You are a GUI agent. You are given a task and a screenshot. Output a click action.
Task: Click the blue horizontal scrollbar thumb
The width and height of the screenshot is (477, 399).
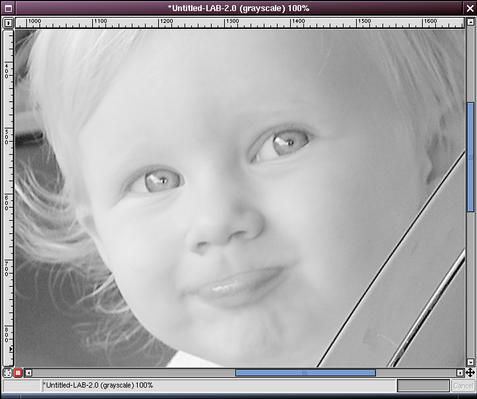305,373
